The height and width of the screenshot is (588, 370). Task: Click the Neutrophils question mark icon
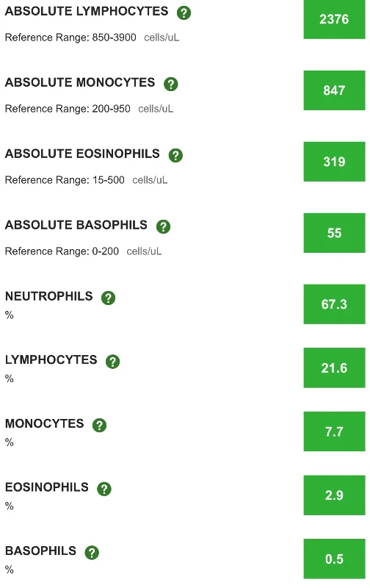click(x=108, y=298)
